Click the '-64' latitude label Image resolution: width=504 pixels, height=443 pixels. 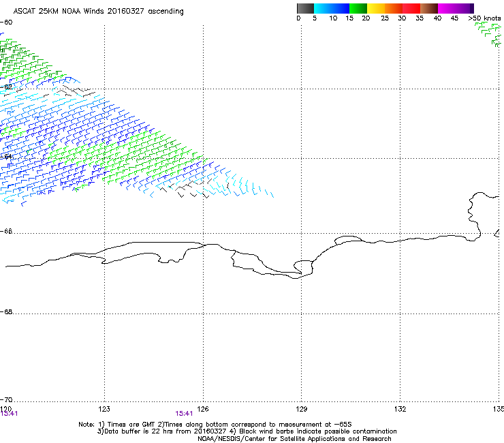pos(6,157)
